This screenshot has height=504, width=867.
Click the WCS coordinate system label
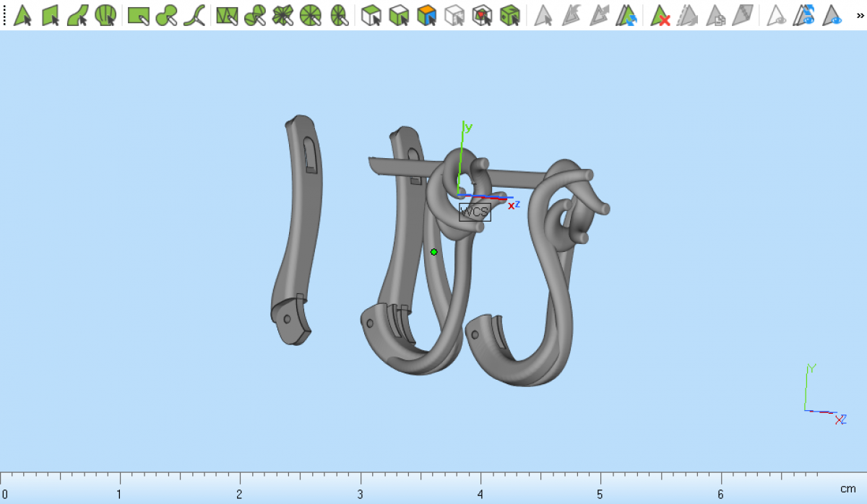[x=475, y=212]
